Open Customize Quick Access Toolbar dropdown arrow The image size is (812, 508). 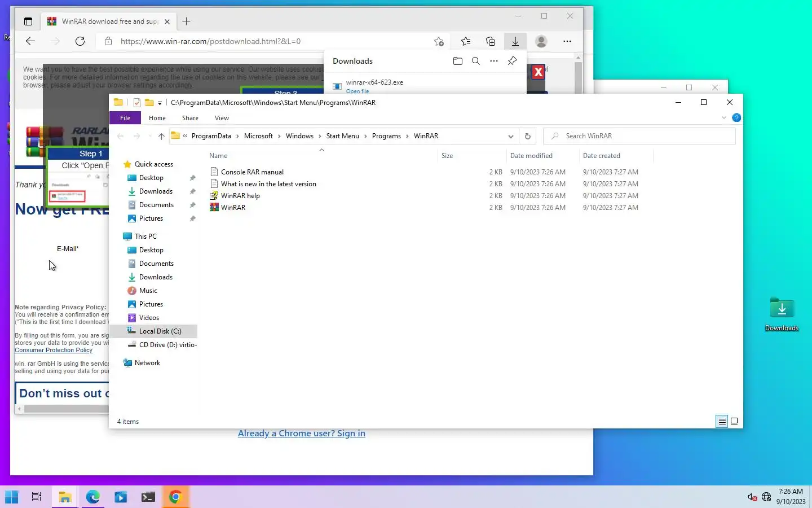[x=160, y=103]
